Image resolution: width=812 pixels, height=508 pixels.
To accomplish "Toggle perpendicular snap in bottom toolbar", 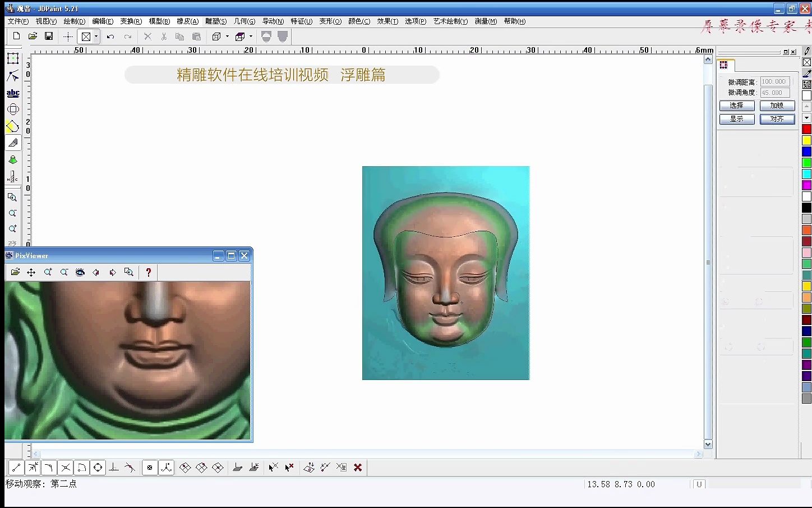I will coord(114,467).
